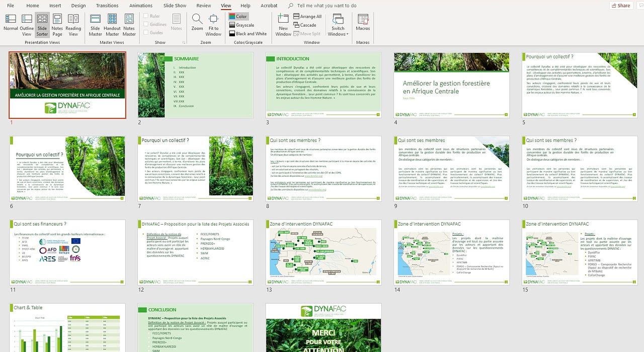Image resolution: width=644 pixels, height=352 pixels.
Task: Select slide 10 thumbnail
Action: pyautogui.click(x=580, y=169)
